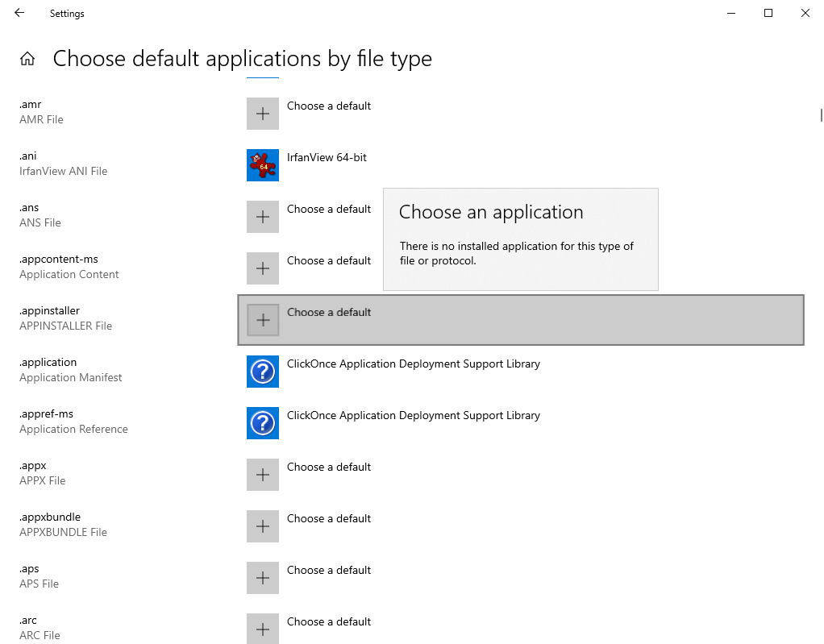
Task: Select Choose a default for .arc
Action: pyautogui.click(x=329, y=621)
